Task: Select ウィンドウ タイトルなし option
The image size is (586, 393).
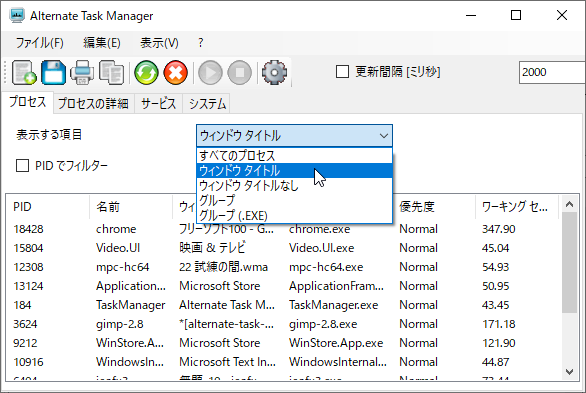Action: (294, 186)
